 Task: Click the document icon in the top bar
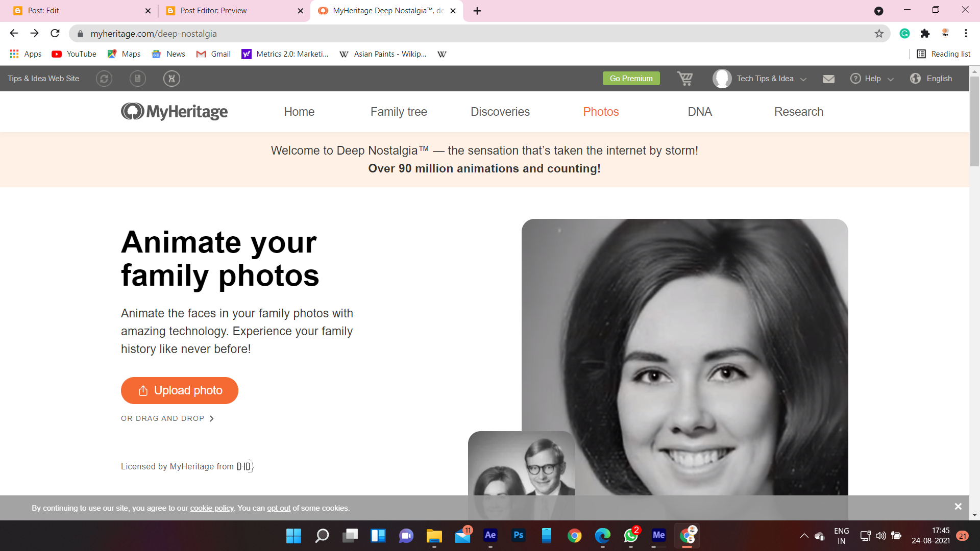point(138,79)
